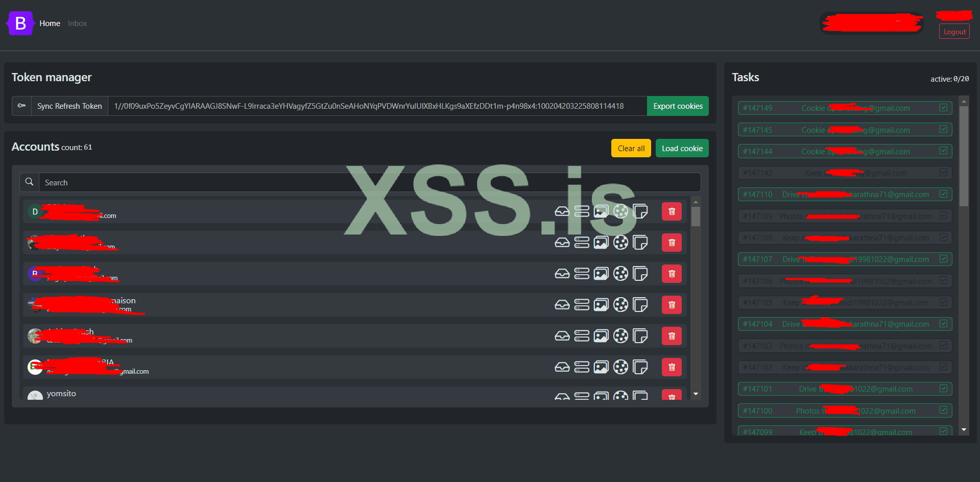This screenshot has height=482, width=980.
Task: Click the sticky notes icon in the RIA row
Action: [640, 367]
